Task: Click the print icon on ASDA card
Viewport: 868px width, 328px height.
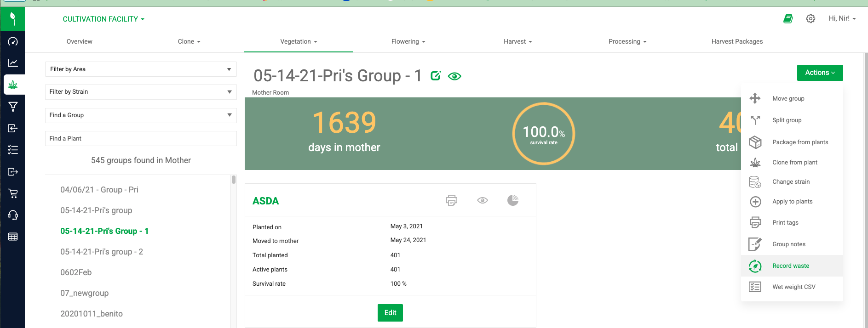Action: [452, 200]
